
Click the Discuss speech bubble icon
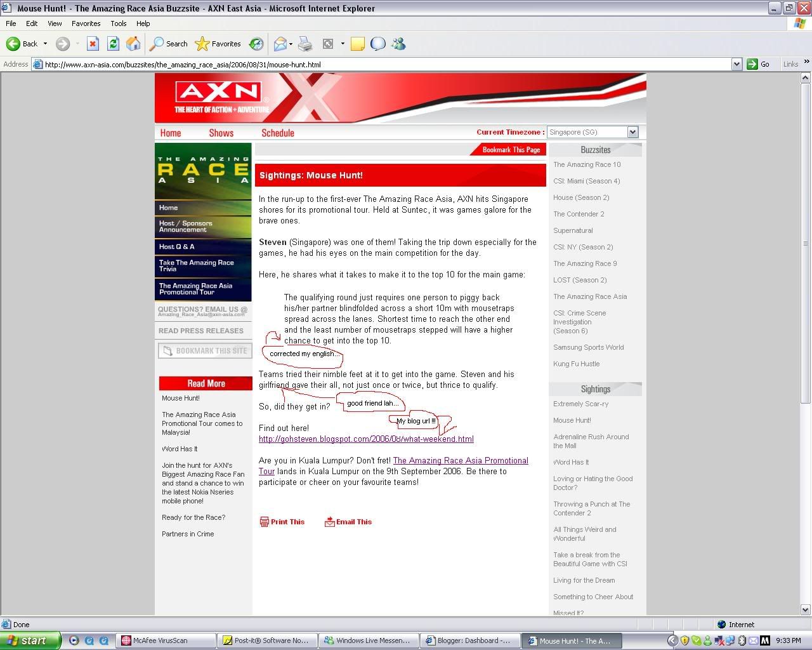[378, 44]
